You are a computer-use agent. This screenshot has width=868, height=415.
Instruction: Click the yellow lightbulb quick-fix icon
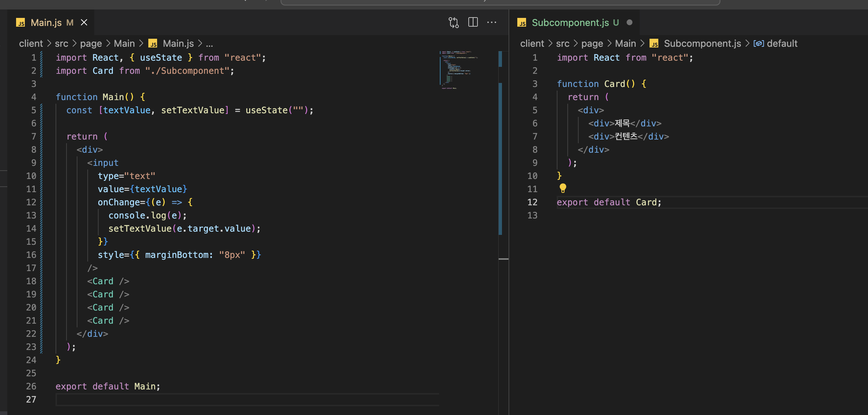click(563, 188)
